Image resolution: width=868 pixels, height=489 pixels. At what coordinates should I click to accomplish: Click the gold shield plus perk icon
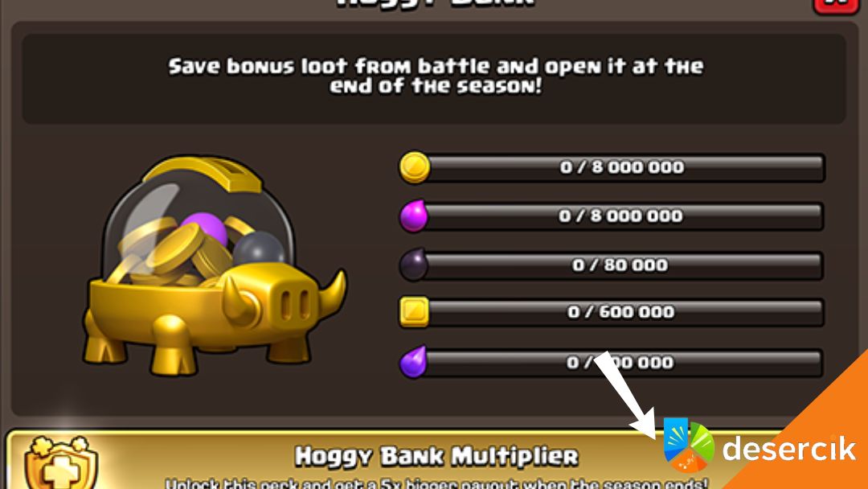[61, 464]
